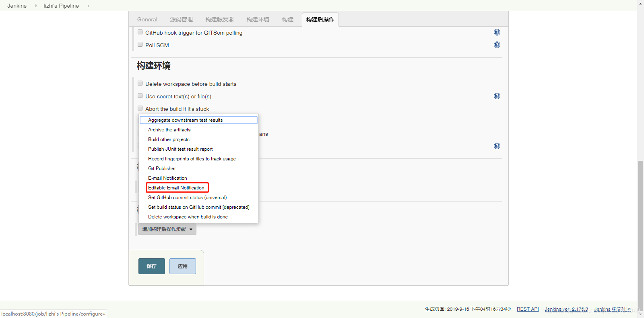Select the 构建后操作 tab
The height and width of the screenshot is (318, 644).
tap(320, 19)
